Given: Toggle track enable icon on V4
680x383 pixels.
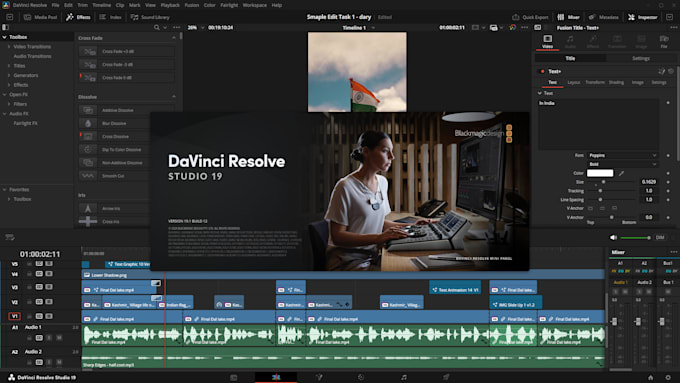Looking at the screenshot, I should [x=49, y=274].
